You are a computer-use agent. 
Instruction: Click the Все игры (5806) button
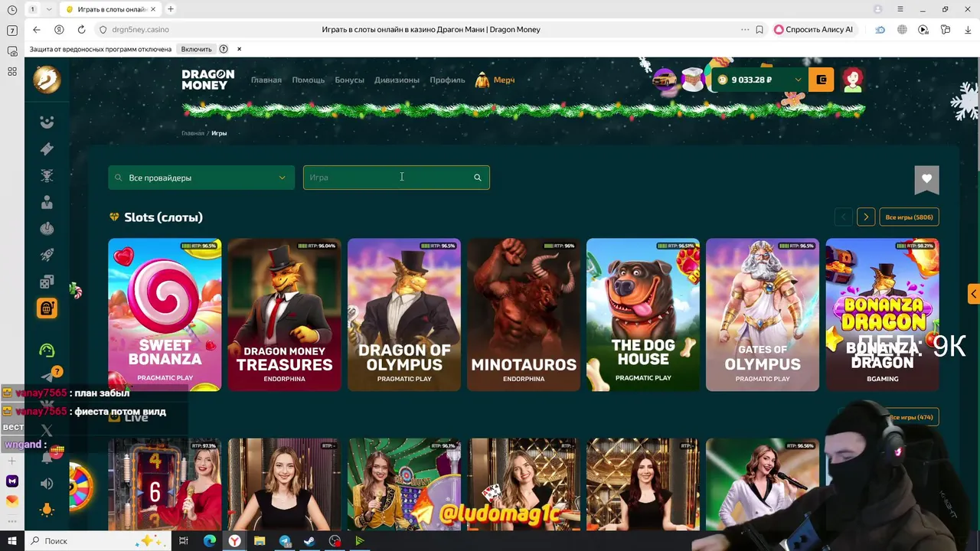(909, 217)
